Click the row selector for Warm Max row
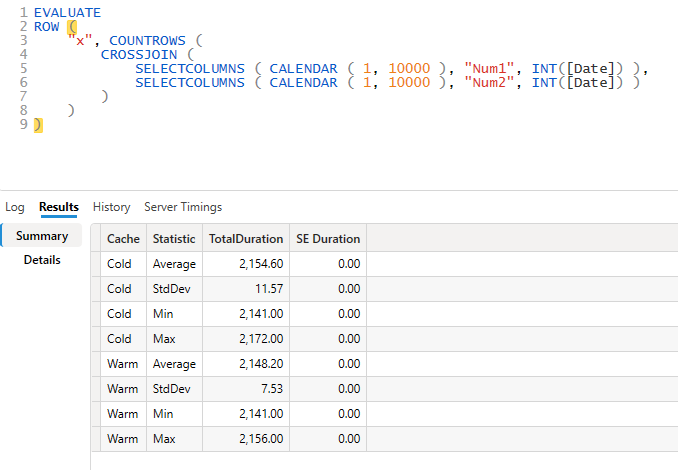Viewport: 678px width, 470px height. (96, 439)
